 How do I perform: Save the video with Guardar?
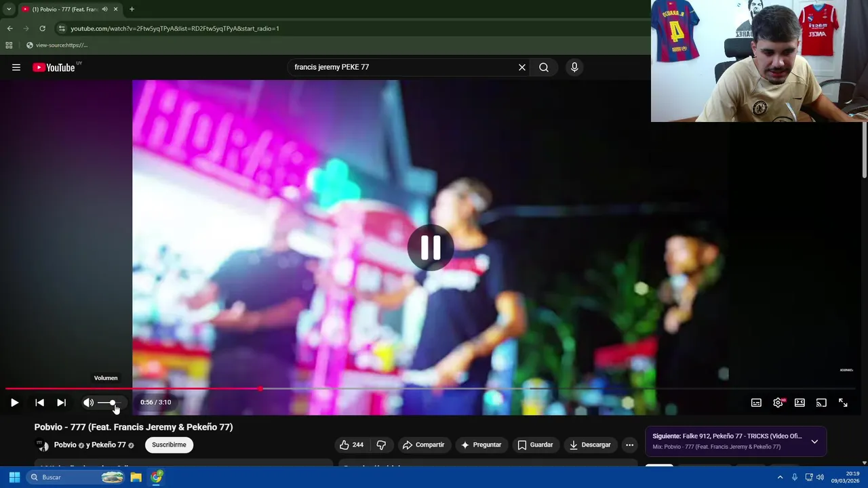[x=535, y=445]
